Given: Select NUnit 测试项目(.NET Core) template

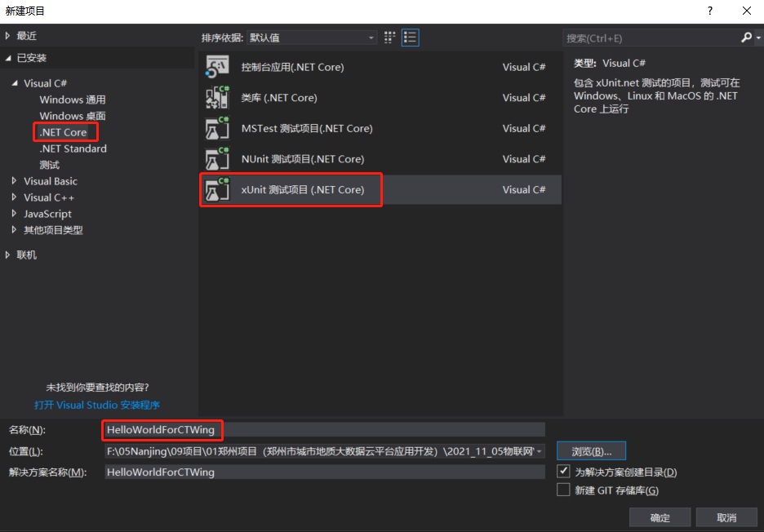Looking at the screenshot, I should point(380,159).
